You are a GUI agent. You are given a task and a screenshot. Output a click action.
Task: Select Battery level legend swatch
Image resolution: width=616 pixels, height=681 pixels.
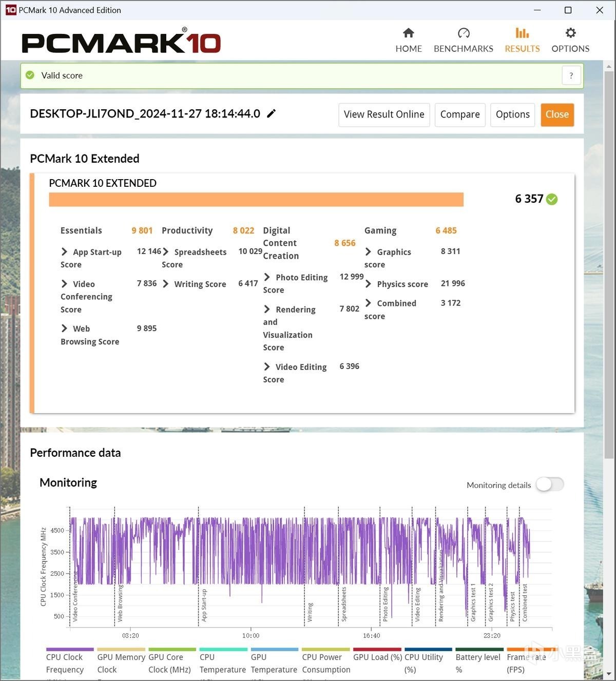point(479,649)
